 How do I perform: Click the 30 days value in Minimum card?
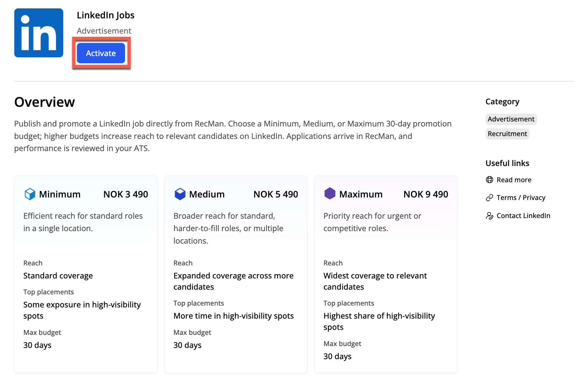[x=37, y=345]
